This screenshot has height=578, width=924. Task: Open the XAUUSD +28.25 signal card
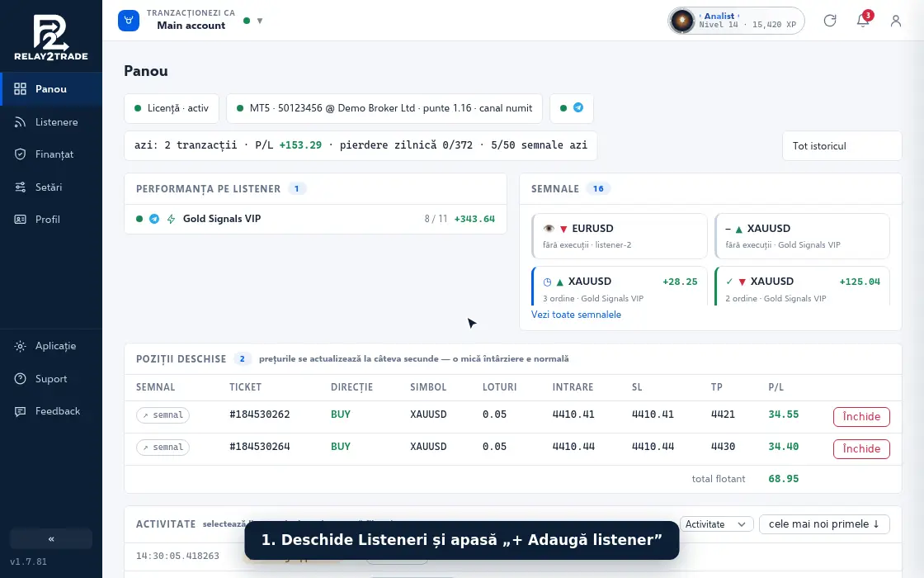point(620,287)
